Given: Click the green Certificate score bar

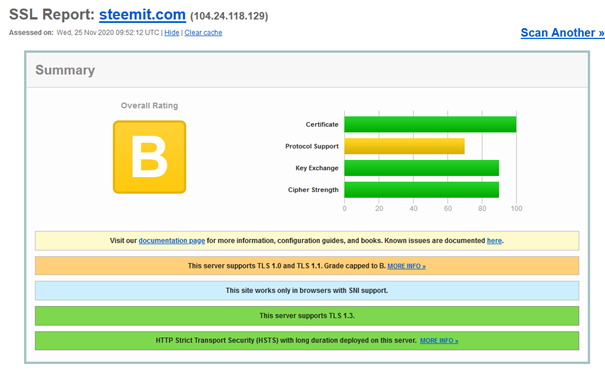Looking at the screenshot, I should 430,124.
